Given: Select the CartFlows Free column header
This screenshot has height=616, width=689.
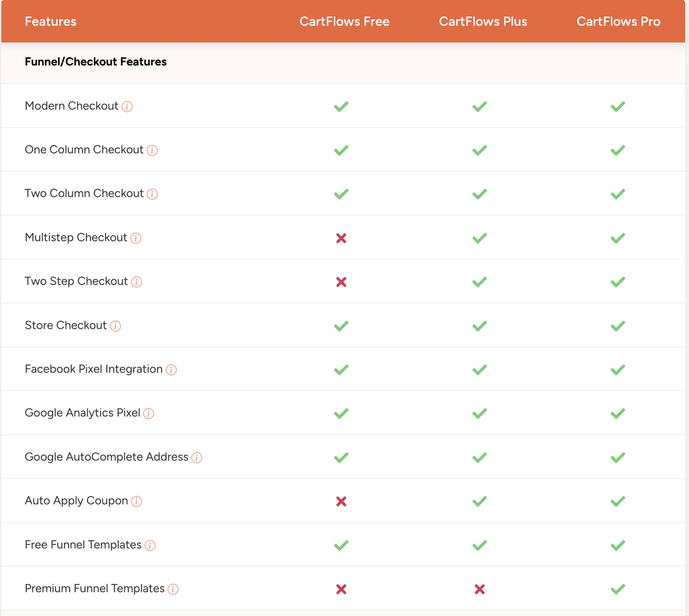Looking at the screenshot, I should pyautogui.click(x=344, y=21).
